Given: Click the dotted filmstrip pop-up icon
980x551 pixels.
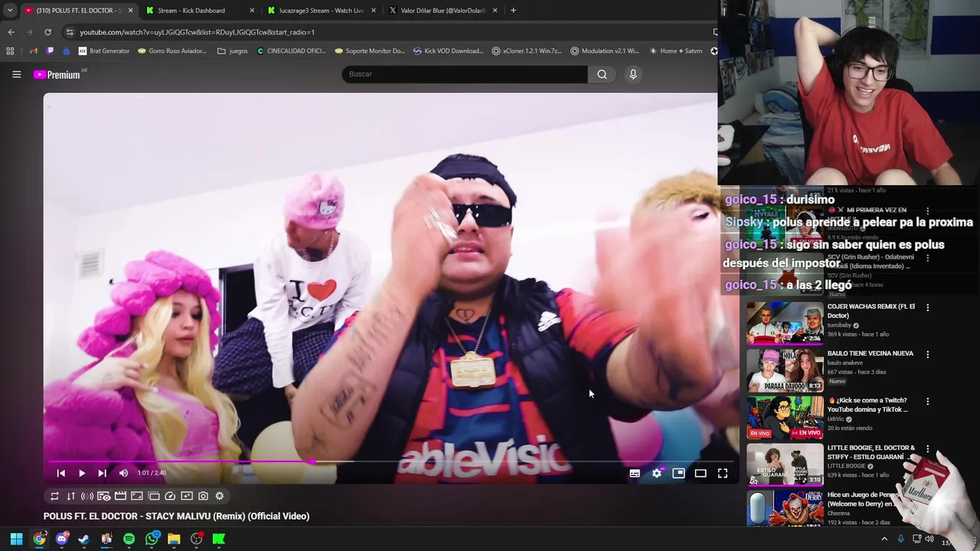Looking at the screenshot, I should tap(153, 496).
